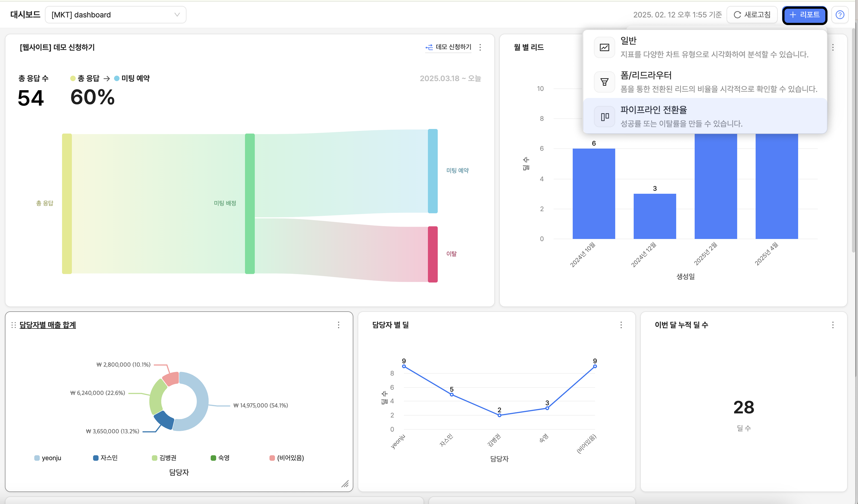Open kebab menu on 월 별 리드 card
This screenshot has width=858, height=504.
pyautogui.click(x=833, y=47)
